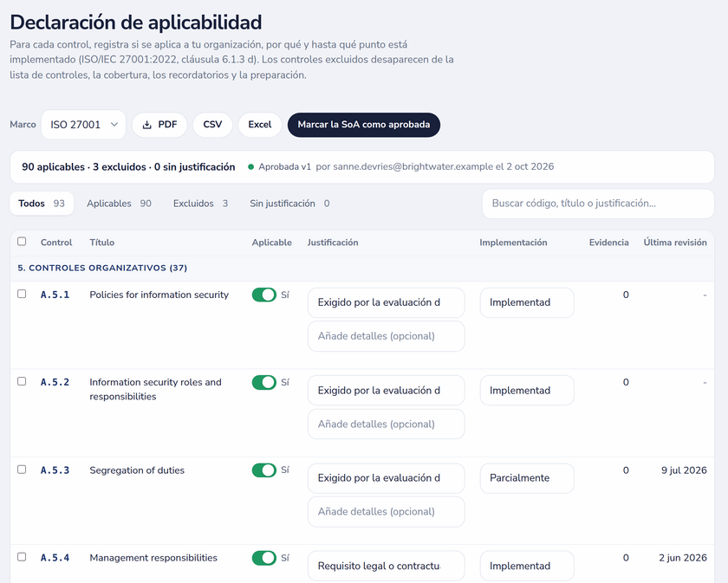The height and width of the screenshot is (583, 728).
Task: Click details field for A.5.3
Action: point(387,511)
